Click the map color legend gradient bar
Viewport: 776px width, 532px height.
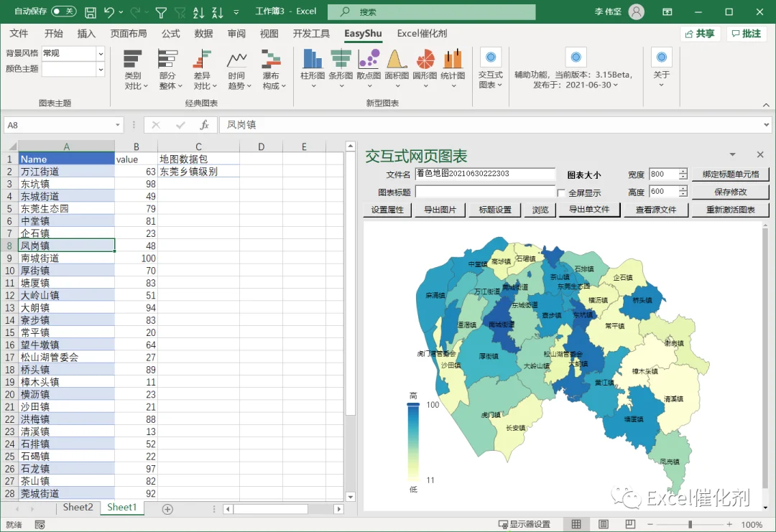click(x=412, y=442)
